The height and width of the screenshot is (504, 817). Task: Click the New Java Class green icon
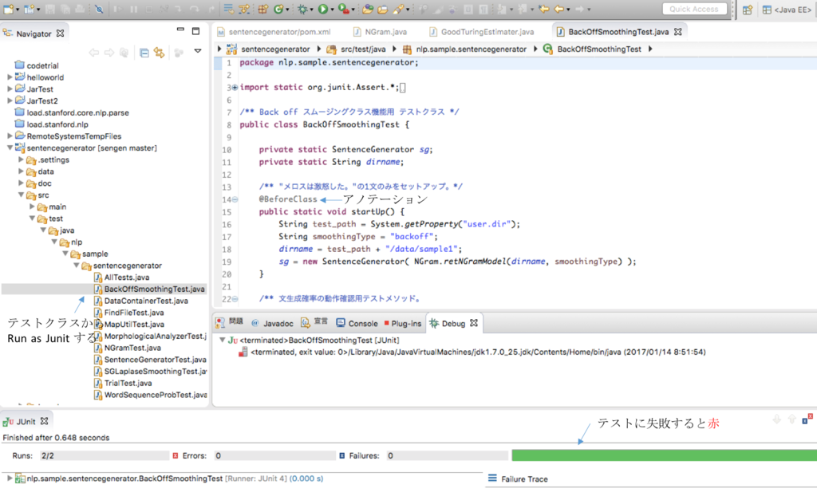tap(278, 9)
